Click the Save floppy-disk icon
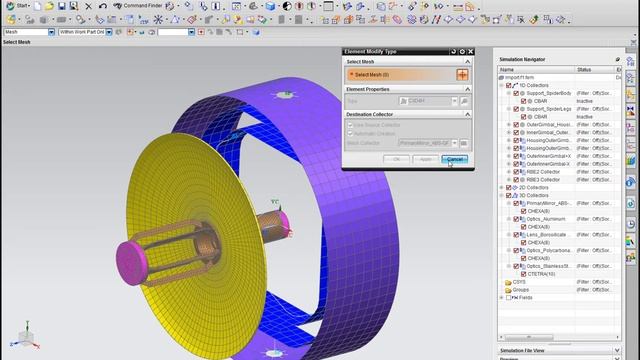 (x=62, y=6)
